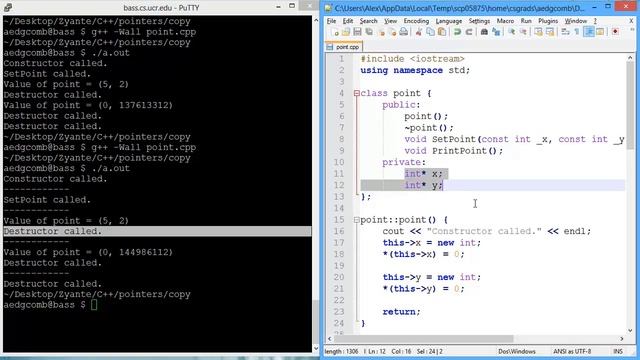This screenshot has height=360, width=640.
Task: Click editor horizontal scrollbar right arrow
Action: 622,338
